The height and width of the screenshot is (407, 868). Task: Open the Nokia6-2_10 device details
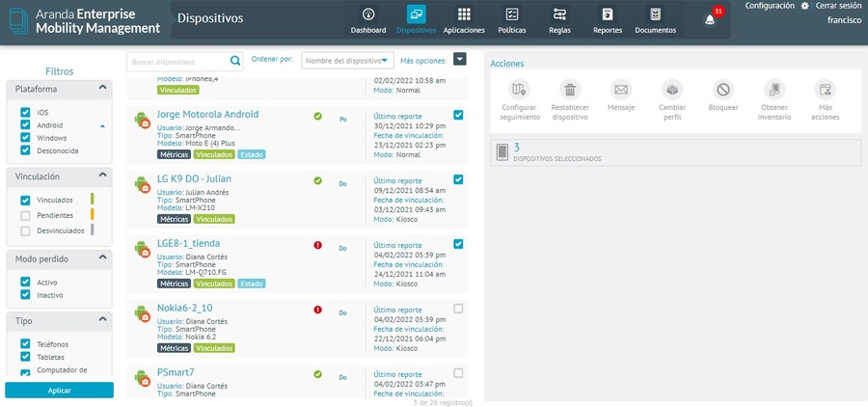[185, 308]
